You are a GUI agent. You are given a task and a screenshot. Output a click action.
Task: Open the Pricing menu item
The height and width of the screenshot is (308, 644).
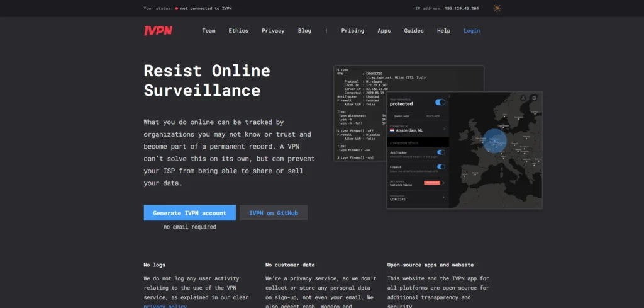[352, 31]
